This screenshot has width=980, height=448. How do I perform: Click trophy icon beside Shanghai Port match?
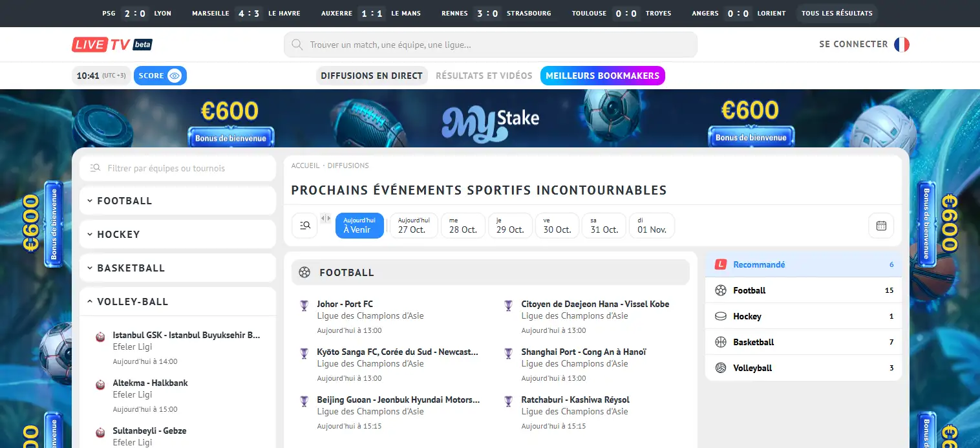[x=509, y=353]
